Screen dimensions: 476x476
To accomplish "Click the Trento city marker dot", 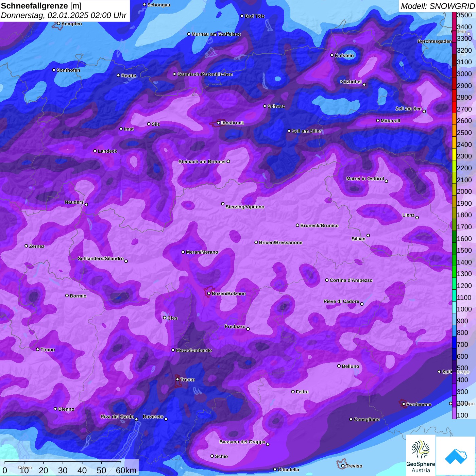I will coord(177,379).
